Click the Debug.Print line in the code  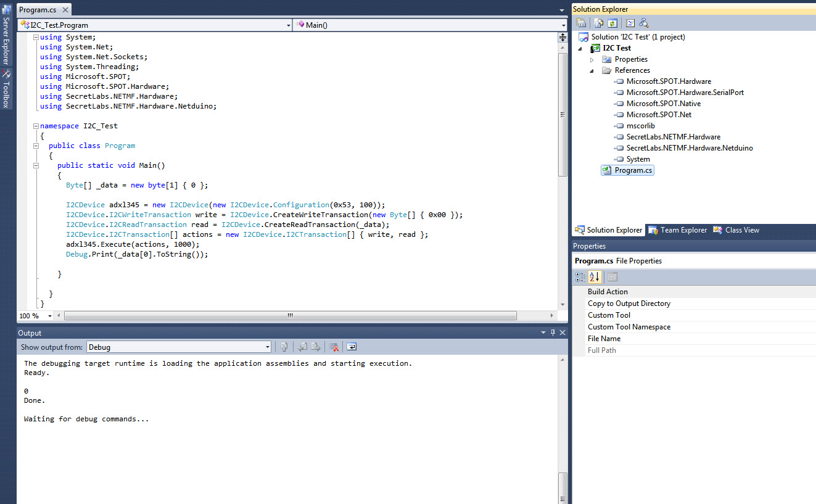[x=137, y=254]
